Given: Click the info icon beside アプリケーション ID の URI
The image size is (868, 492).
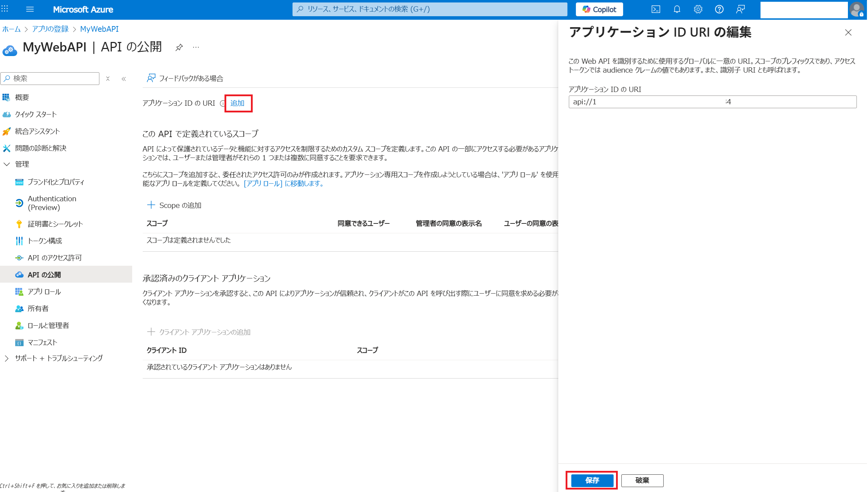Looking at the screenshot, I should [222, 103].
